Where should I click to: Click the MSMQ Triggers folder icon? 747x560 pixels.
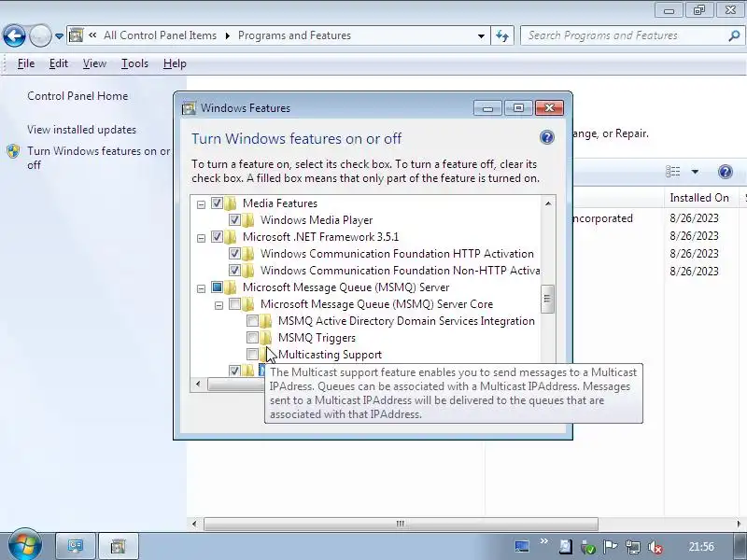click(x=266, y=338)
